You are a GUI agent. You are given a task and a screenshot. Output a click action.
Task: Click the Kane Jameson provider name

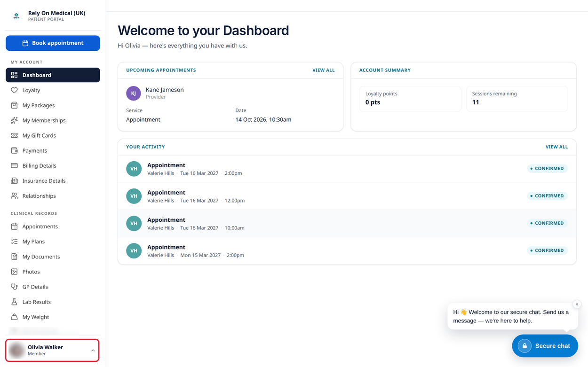click(165, 90)
